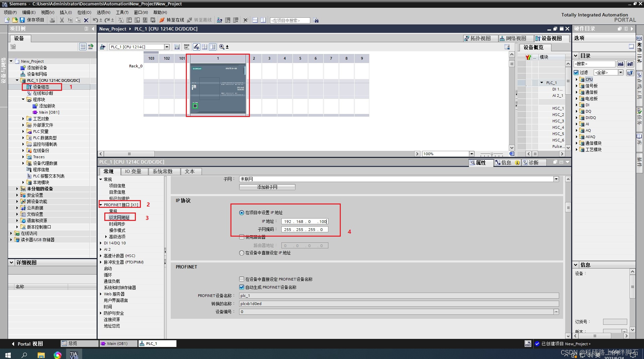This screenshot has height=359, width=644.
Task: Click the 转至在线 go online button
Action: coord(172,20)
